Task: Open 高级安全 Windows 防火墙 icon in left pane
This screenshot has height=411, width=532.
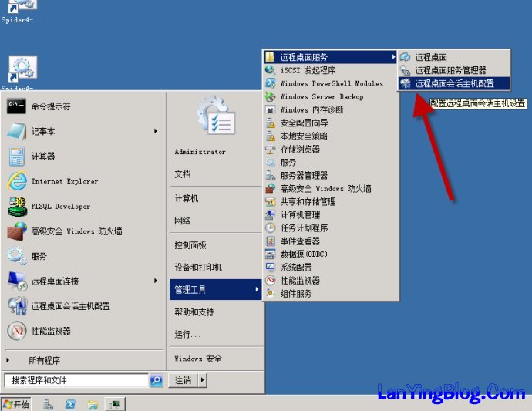Action: click(17, 231)
